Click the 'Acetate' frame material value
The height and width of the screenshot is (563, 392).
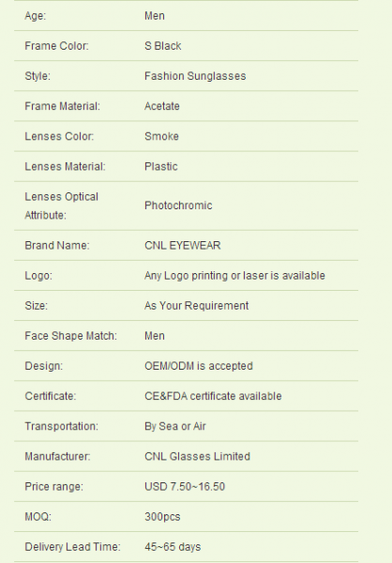pyautogui.click(x=162, y=106)
